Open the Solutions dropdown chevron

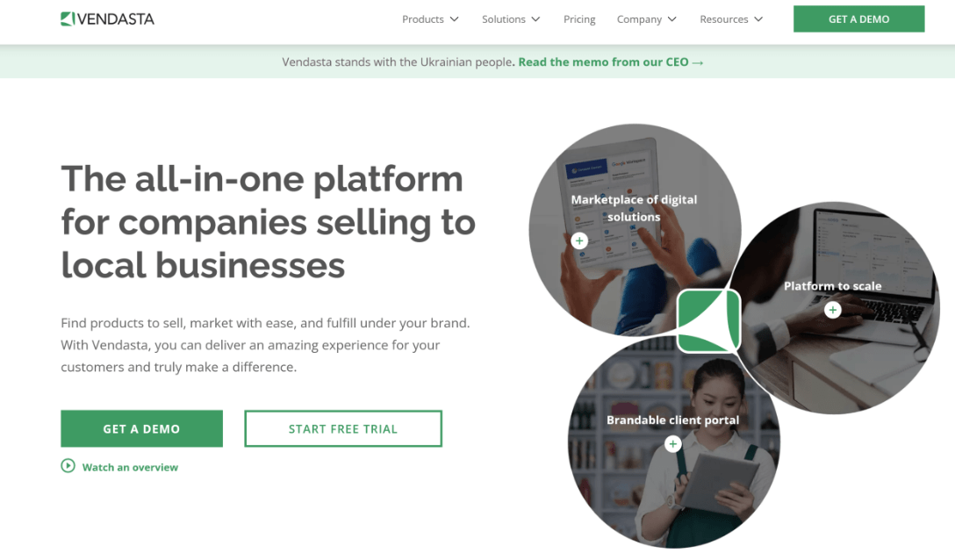[536, 19]
